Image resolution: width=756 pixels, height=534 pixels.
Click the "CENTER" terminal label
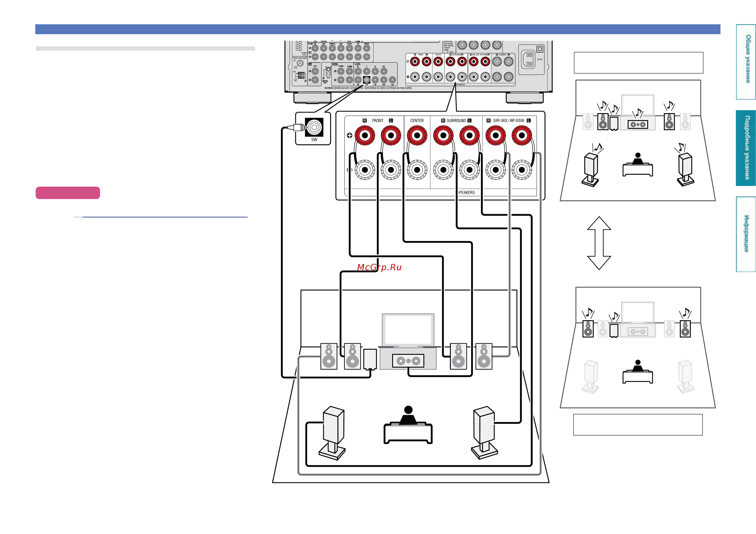point(417,121)
